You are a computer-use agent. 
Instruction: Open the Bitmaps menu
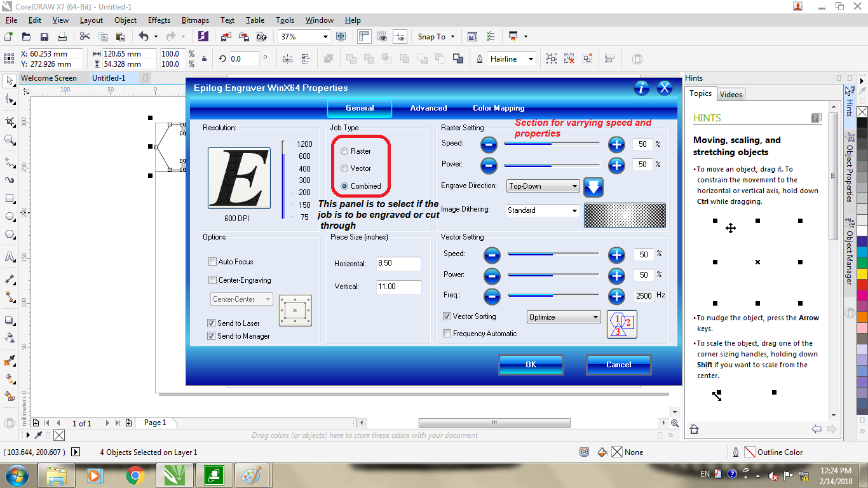tap(195, 20)
